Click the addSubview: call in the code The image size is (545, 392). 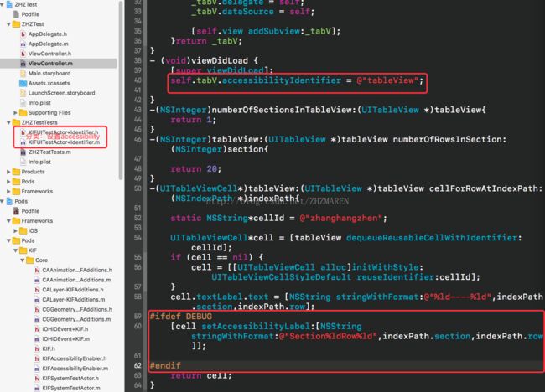click(277, 31)
